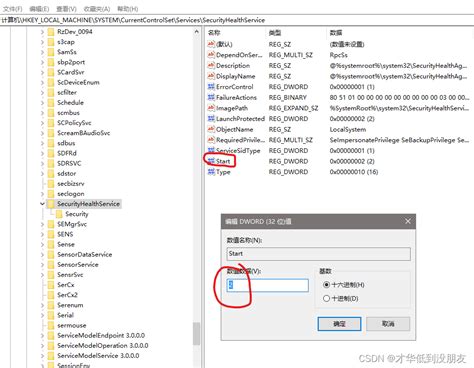The width and height of the screenshot is (474, 368).
Task: Click the ErrorControl DWORD value icon
Action: pyautogui.click(x=211, y=87)
